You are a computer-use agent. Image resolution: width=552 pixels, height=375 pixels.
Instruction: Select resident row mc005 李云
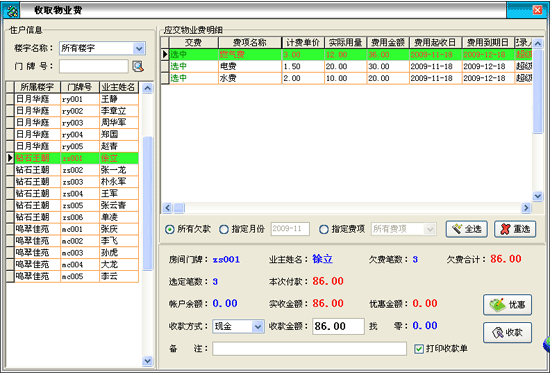tap(72, 276)
